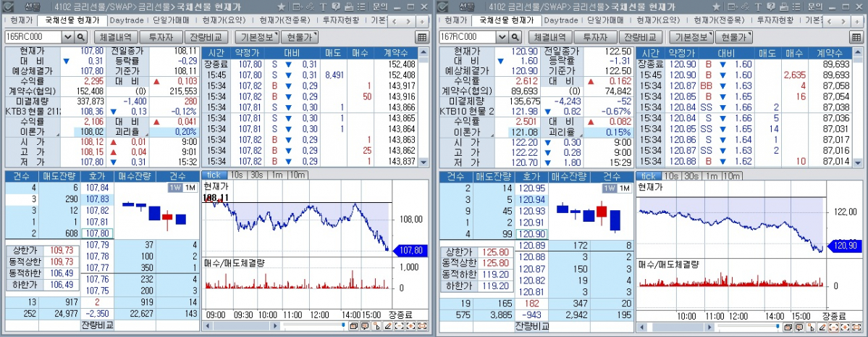The image size is (868, 337).
Task: Click the tab scroll left arrow in right window
Action: [x=830, y=21]
